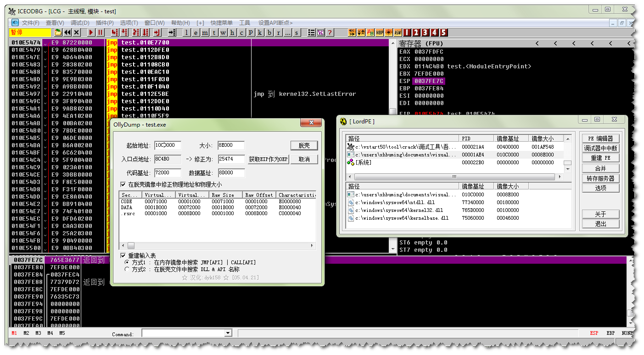Image resolution: width=644 pixels, height=355 pixels.
Task: Open breakpoints window with 'b' button
Action: pyautogui.click(x=269, y=33)
